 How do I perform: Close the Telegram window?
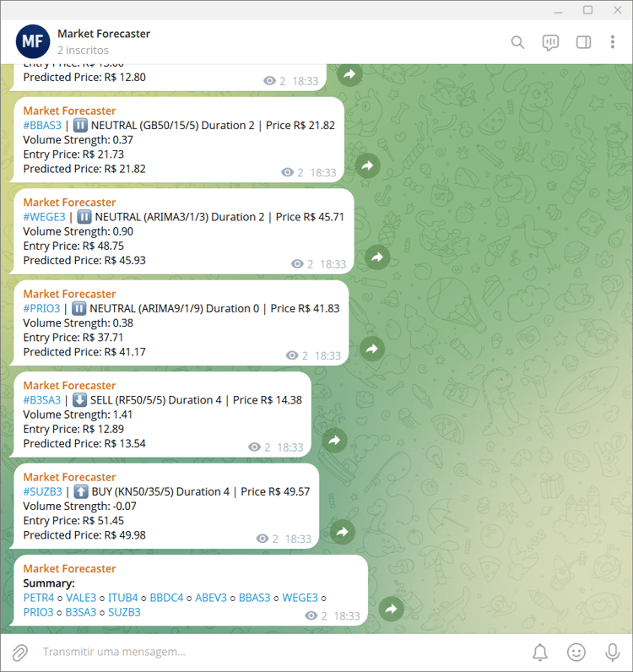point(617,10)
